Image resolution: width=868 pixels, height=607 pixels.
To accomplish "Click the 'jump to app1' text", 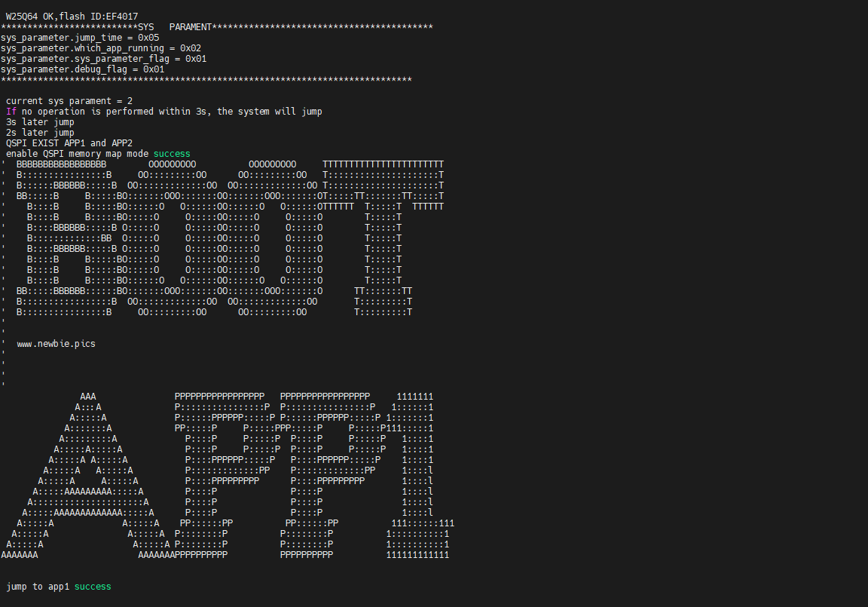I will [x=38, y=587].
